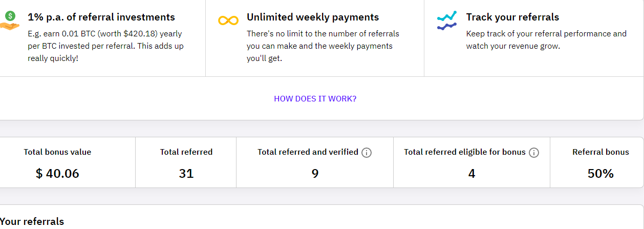644x229 pixels.
Task: Click the 'Track your referrals' heading
Action: pos(512,17)
